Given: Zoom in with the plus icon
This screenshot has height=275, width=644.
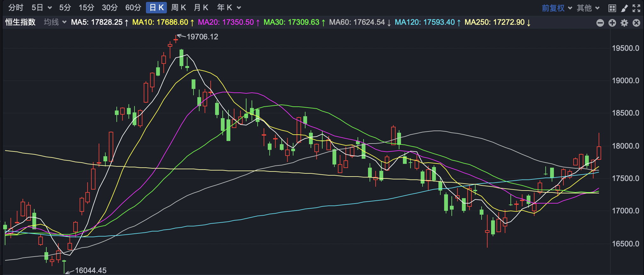Looking at the screenshot, I should pos(612,23).
